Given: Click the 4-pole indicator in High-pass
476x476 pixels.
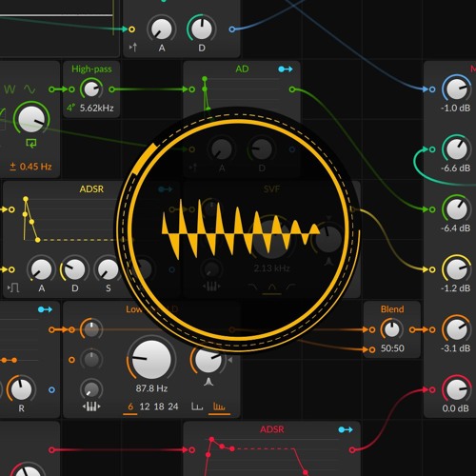Looking at the screenshot, I should click(x=70, y=108).
